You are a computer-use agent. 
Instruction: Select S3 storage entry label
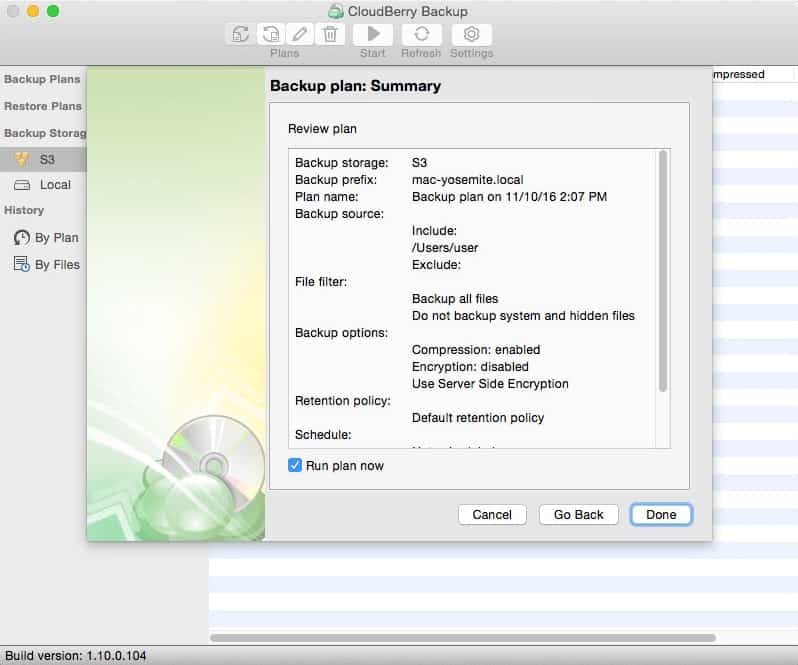point(47,160)
